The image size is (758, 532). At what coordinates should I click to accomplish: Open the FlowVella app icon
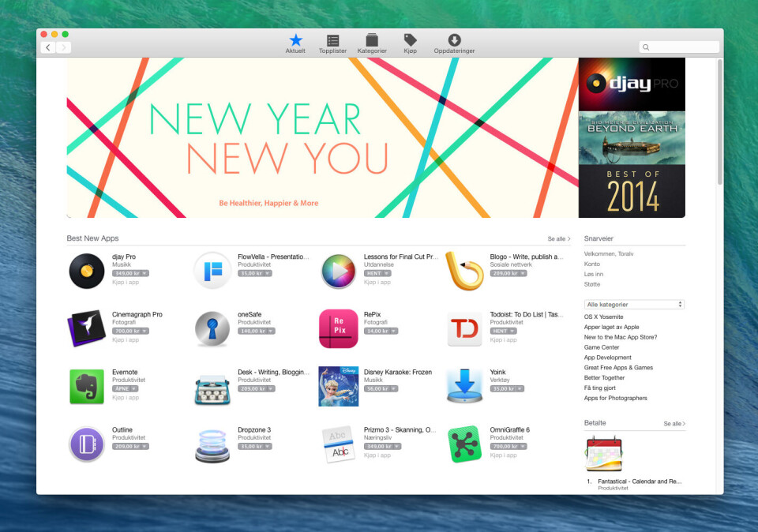pyautogui.click(x=212, y=271)
